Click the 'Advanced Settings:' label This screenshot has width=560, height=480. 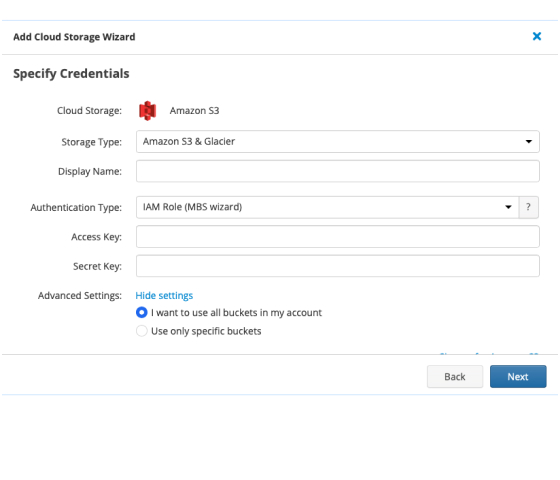[80, 296]
